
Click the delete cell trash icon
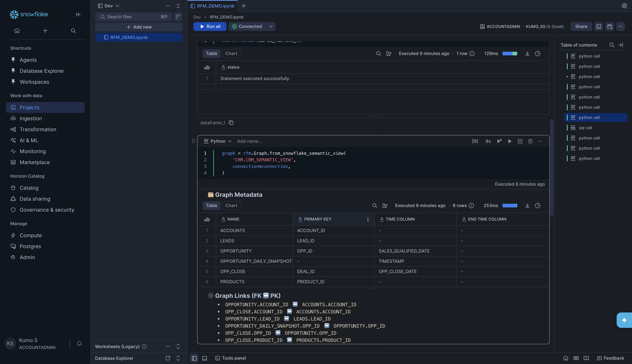coord(530,141)
